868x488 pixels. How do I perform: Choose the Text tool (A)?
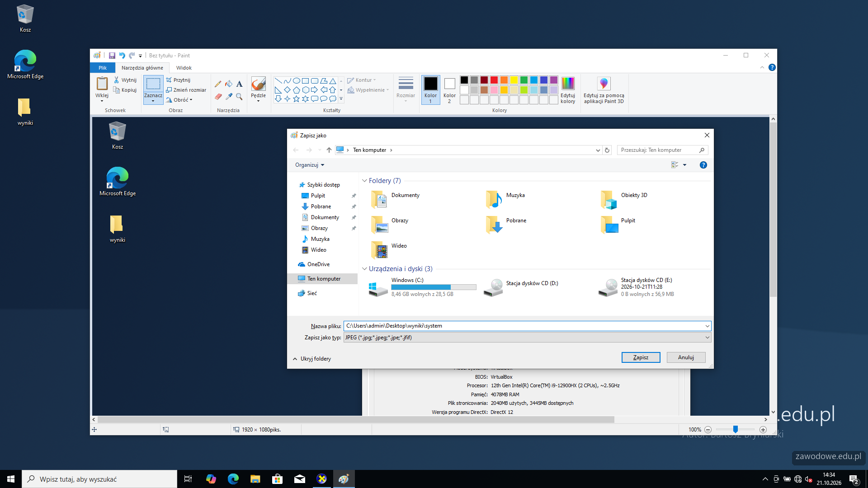coord(240,84)
